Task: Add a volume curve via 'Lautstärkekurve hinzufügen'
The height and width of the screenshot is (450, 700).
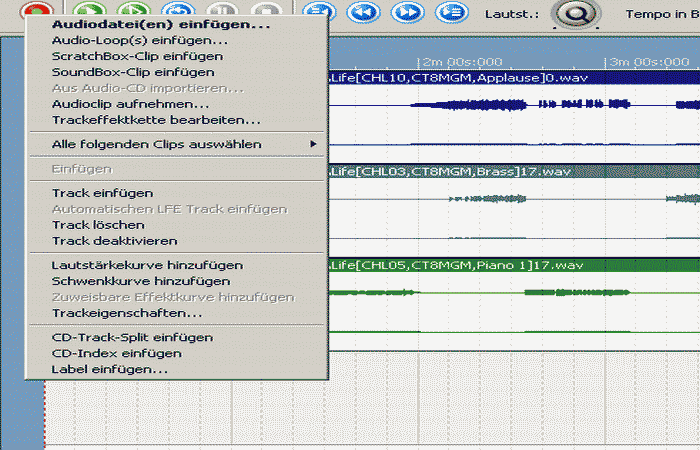Action: (x=146, y=265)
